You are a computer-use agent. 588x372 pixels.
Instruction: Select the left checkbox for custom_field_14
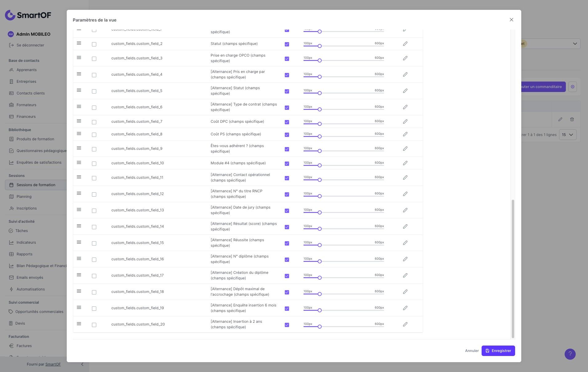coord(94,227)
